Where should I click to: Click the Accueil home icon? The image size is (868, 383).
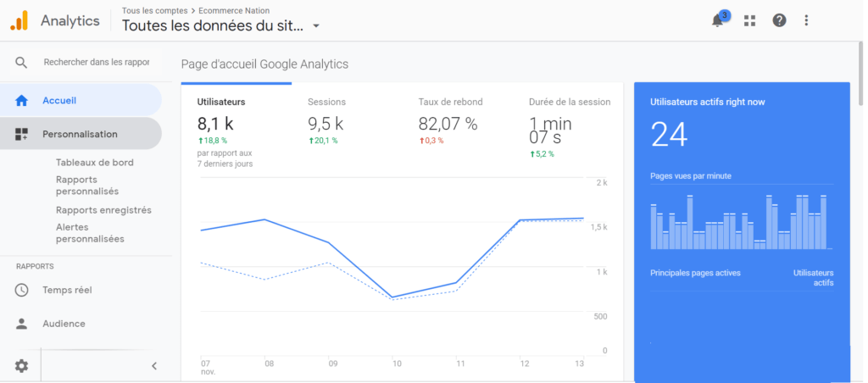point(21,101)
